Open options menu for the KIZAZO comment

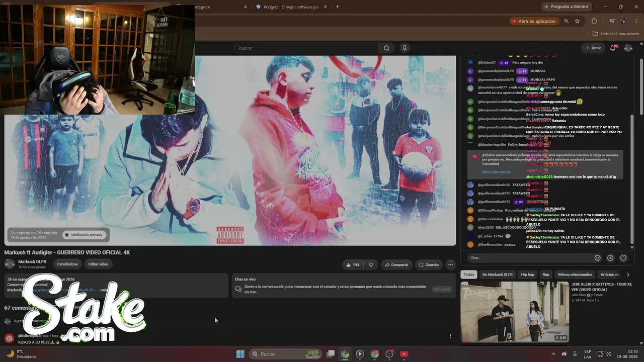coord(450,336)
